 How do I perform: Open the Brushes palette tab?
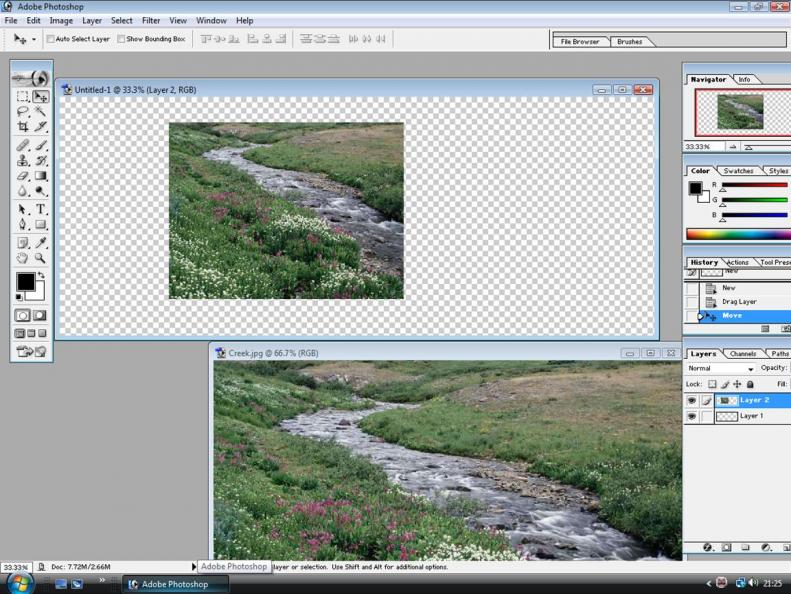pyautogui.click(x=630, y=41)
